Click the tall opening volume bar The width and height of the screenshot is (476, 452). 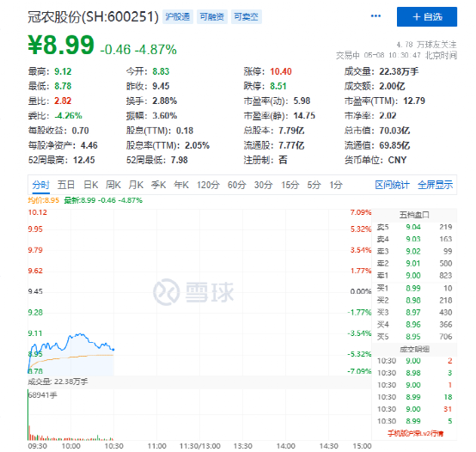pos(28,415)
